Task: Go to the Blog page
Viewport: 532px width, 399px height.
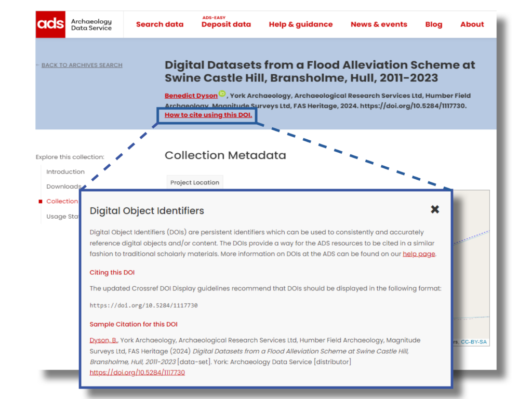Action: (x=434, y=24)
